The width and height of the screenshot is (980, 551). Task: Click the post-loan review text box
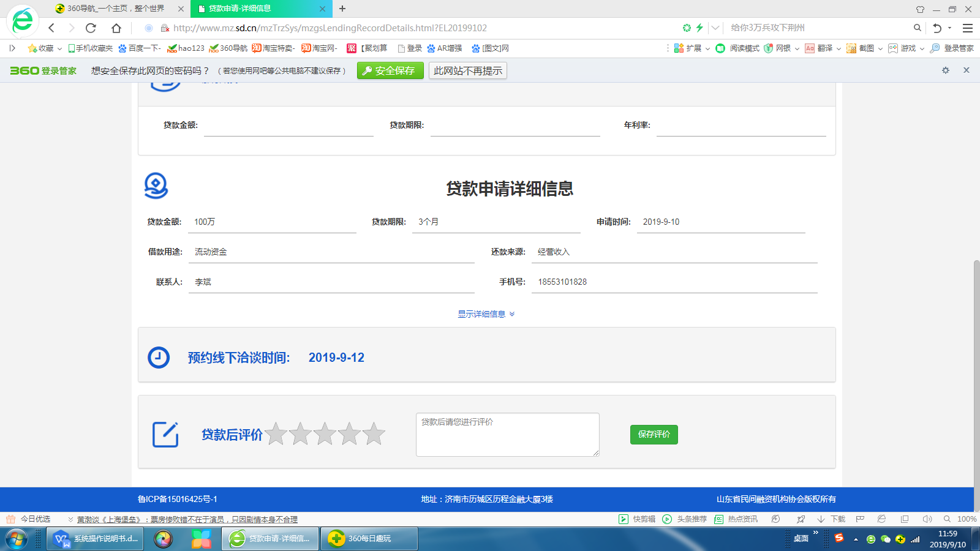(507, 434)
